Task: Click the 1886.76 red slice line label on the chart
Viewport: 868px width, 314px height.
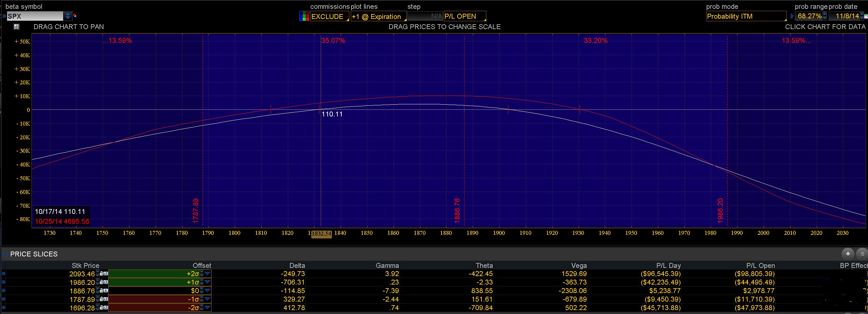Action: (x=457, y=211)
